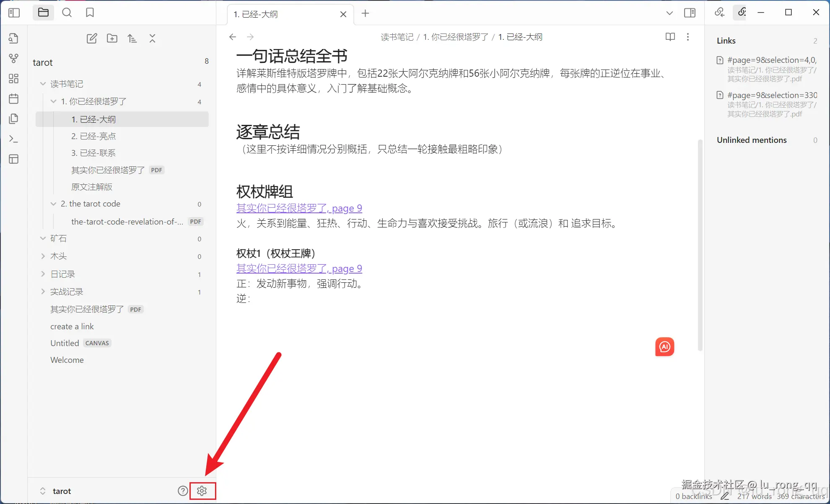The height and width of the screenshot is (504, 830).
Task: Change the sort order of notes
Action: pos(132,38)
